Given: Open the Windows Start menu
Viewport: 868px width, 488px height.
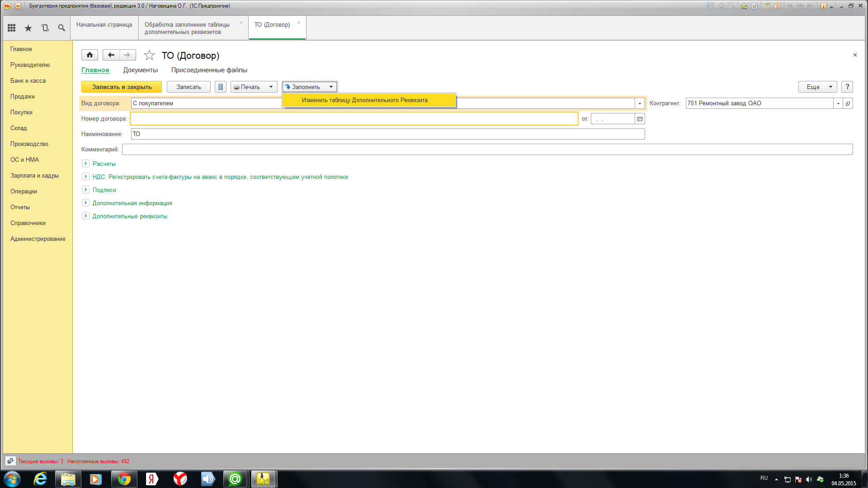Looking at the screenshot, I should (x=12, y=479).
